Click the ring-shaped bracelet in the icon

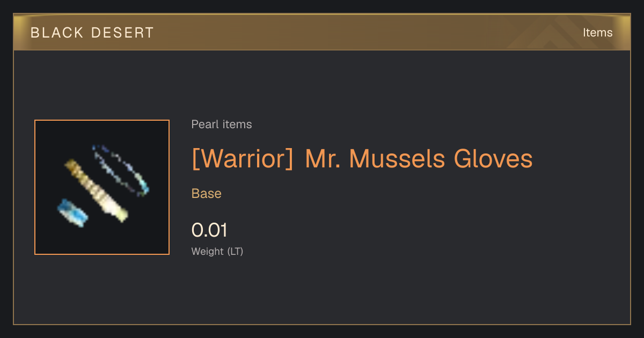click(121, 169)
